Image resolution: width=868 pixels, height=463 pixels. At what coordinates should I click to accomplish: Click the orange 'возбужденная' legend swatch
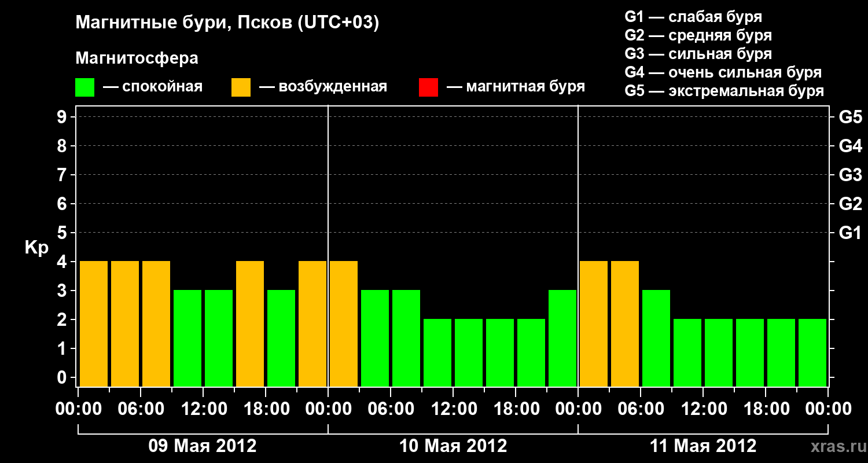click(241, 87)
